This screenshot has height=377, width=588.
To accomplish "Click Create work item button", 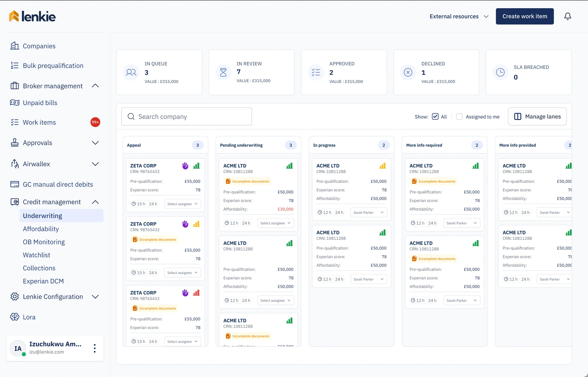I will 525,16.
